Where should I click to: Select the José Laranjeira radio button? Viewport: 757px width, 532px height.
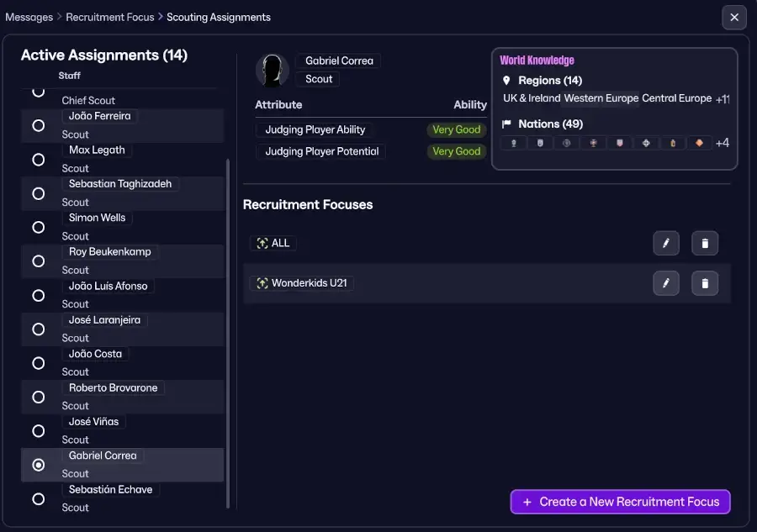pos(38,329)
